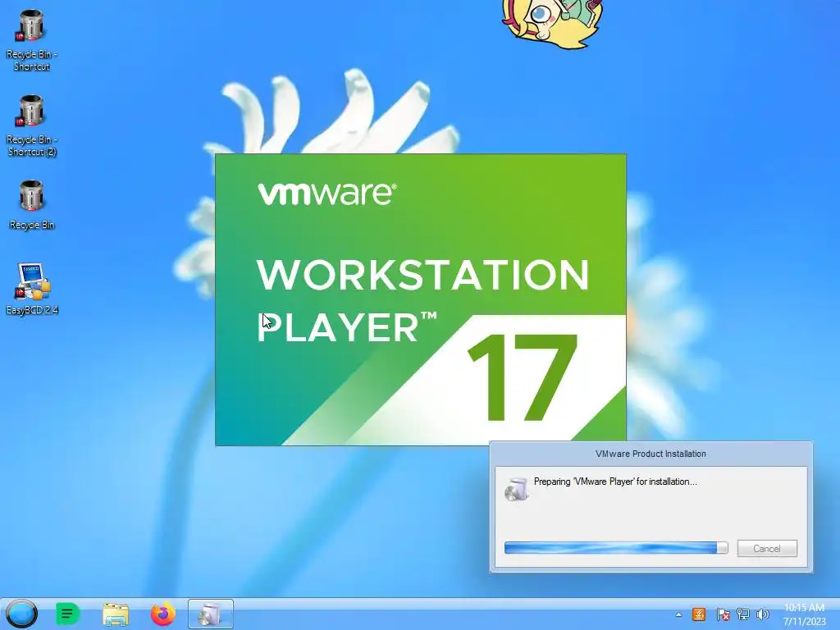This screenshot has width=840, height=630.
Task: Click the VMware Product Installation title bar
Action: [x=651, y=454]
